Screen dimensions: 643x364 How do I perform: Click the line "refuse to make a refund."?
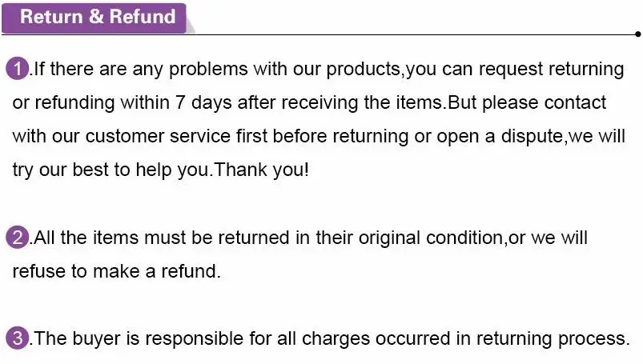(116, 271)
